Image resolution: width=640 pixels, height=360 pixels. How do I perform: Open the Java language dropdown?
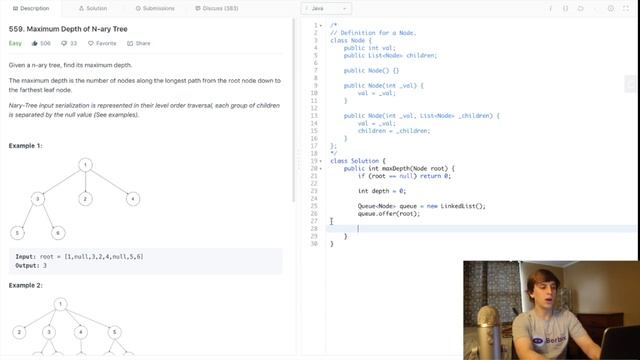point(326,9)
